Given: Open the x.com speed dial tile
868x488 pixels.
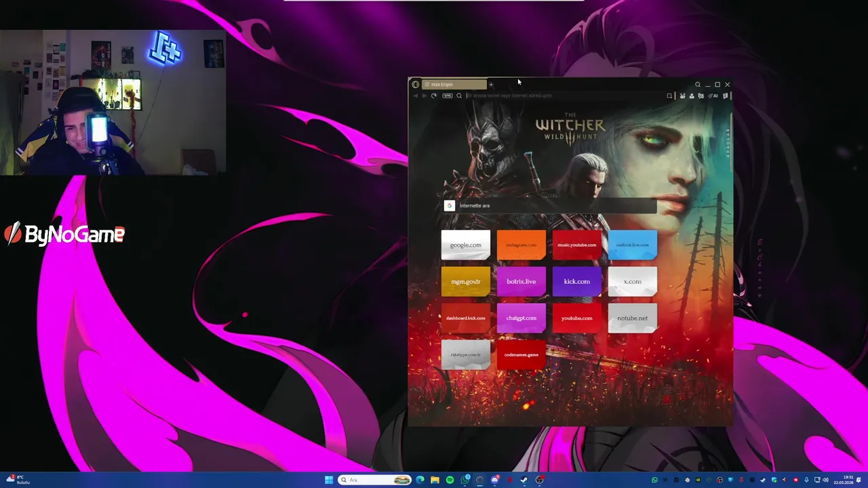Looking at the screenshot, I should 633,281.
